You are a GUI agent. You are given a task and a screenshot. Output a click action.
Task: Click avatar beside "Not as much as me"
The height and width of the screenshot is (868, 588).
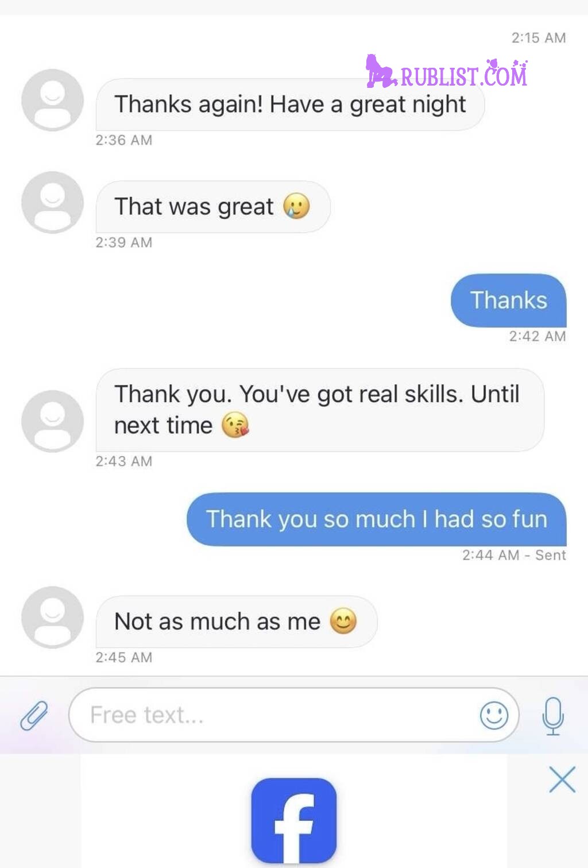coord(52,617)
